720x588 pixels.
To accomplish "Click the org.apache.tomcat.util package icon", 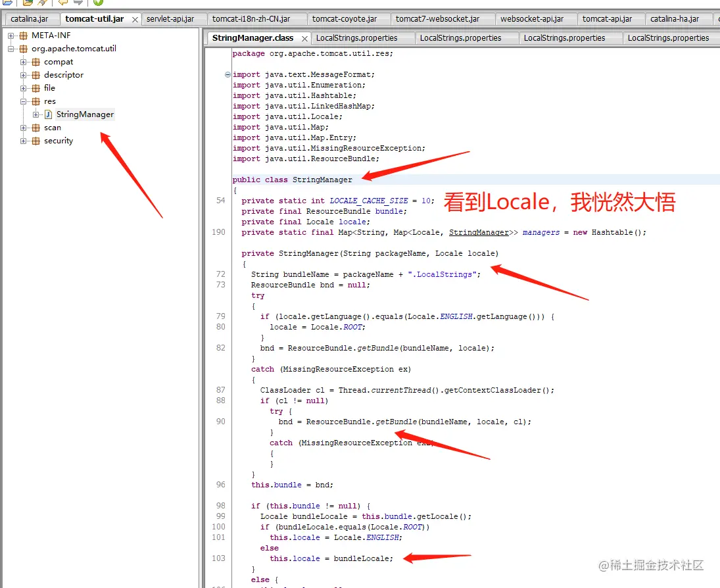I will [x=24, y=49].
